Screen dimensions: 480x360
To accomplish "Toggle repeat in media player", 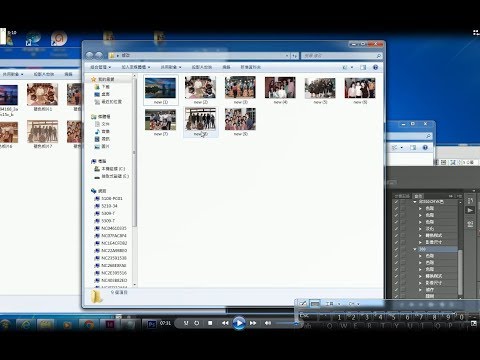I will [x=197, y=323].
